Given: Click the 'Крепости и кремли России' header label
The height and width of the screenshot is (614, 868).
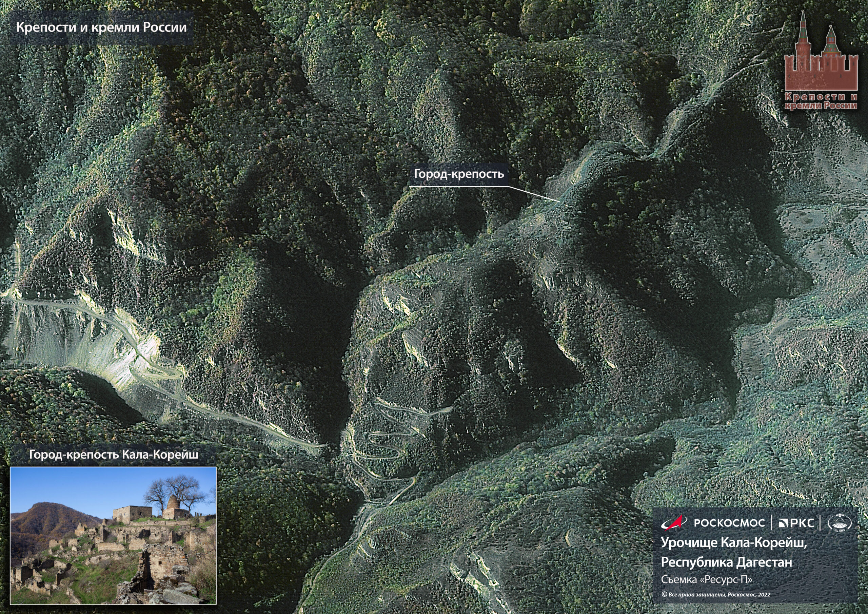Looking at the screenshot, I should click(101, 28).
